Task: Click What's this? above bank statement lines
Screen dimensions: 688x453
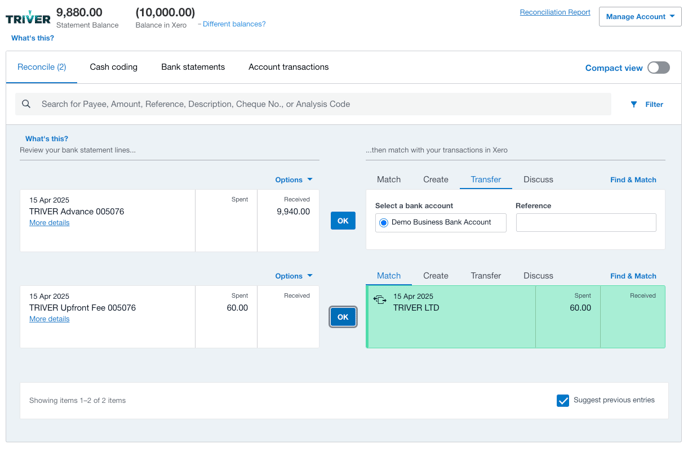Action: pos(47,139)
